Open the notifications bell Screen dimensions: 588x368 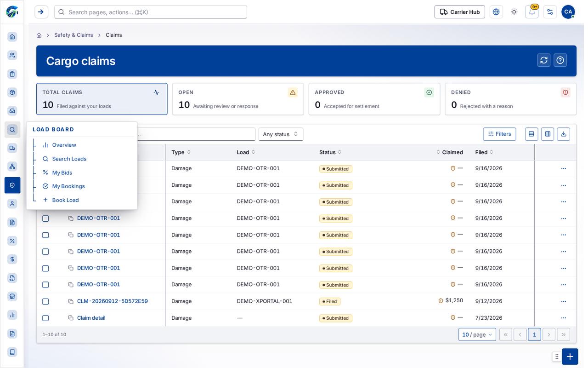point(532,12)
